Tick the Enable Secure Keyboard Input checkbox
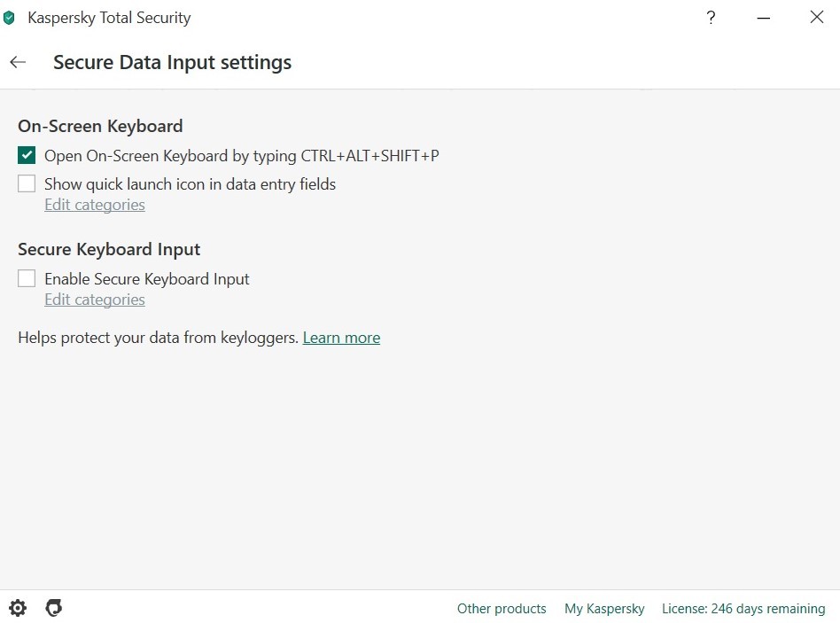The height and width of the screenshot is (623, 840). click(27, 278)
